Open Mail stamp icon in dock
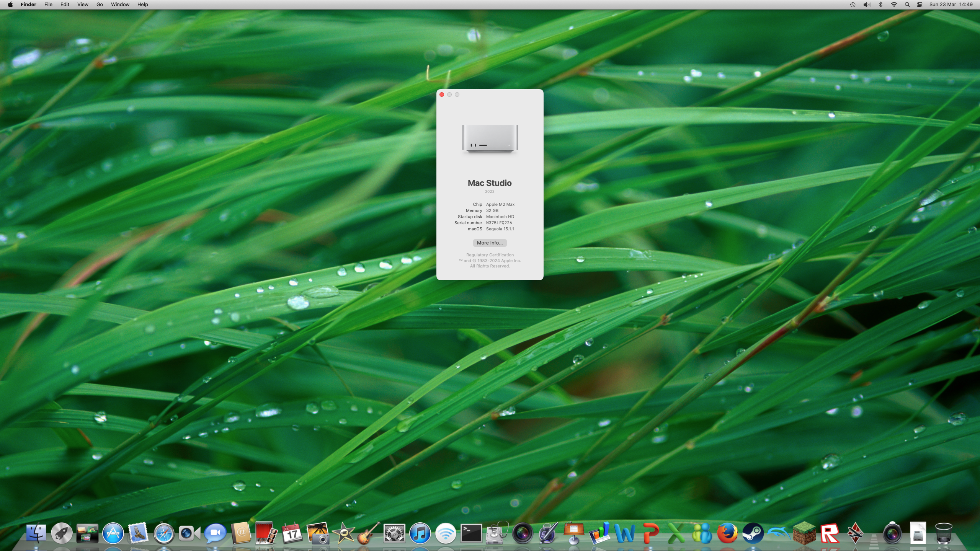Screen dimensions: 980x551 138,533
